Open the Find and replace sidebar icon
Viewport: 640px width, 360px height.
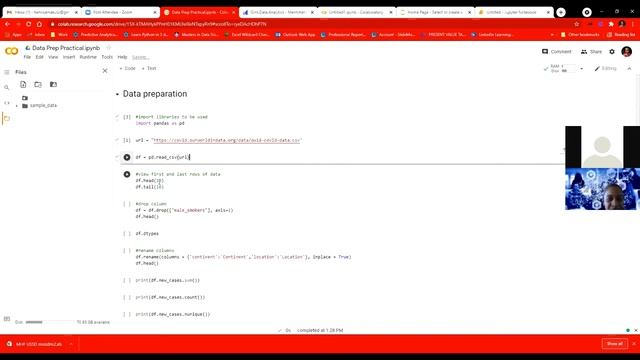(x=7, y=87)
